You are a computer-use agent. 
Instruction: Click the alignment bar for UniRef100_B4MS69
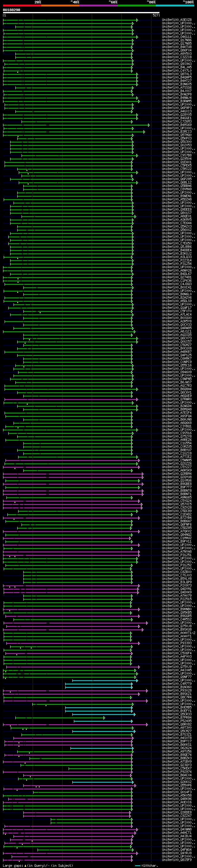point(76,125)
